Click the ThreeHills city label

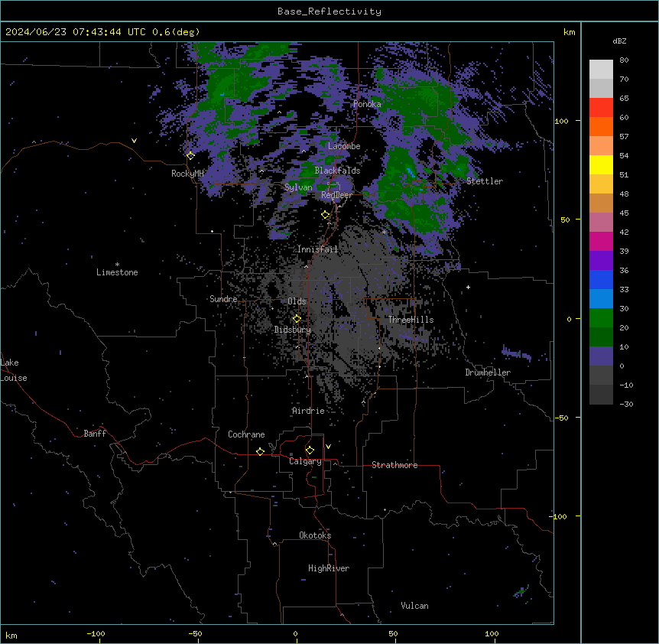[x=411, y=320]
